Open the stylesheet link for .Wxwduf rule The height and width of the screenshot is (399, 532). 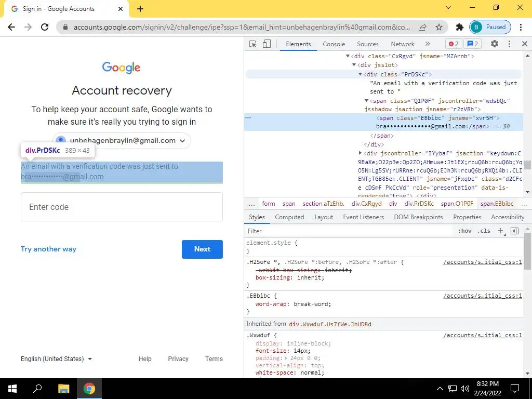point(483,335)
